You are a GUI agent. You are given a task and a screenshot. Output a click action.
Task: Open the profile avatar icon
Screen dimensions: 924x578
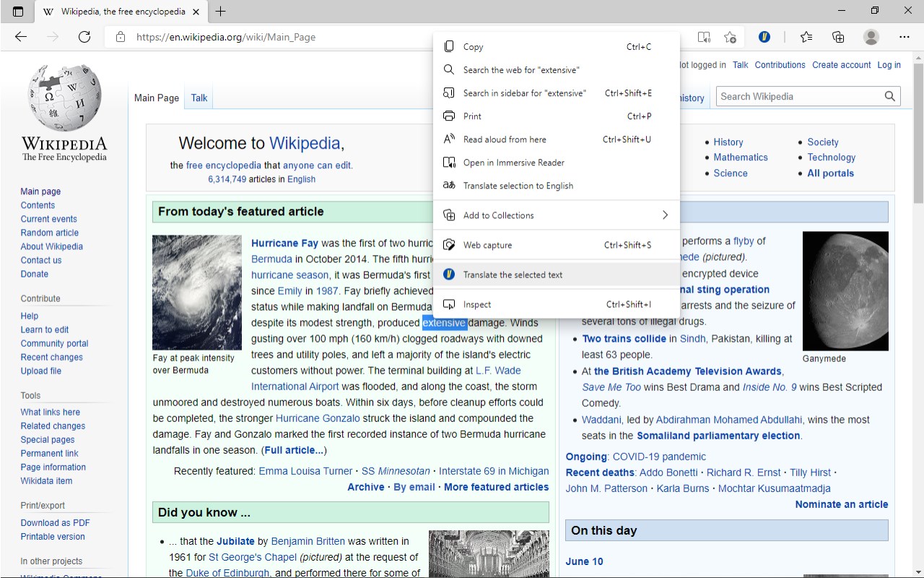click(x=871, y=37)
